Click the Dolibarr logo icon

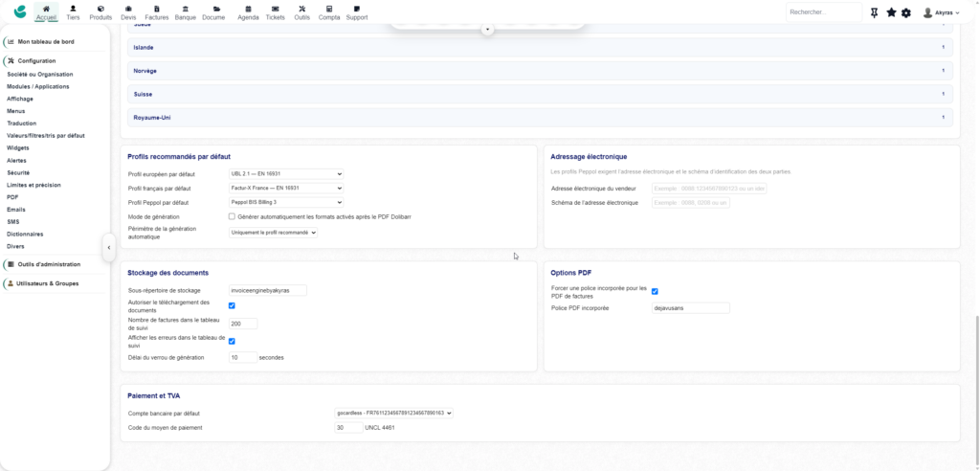pos(20,11)
